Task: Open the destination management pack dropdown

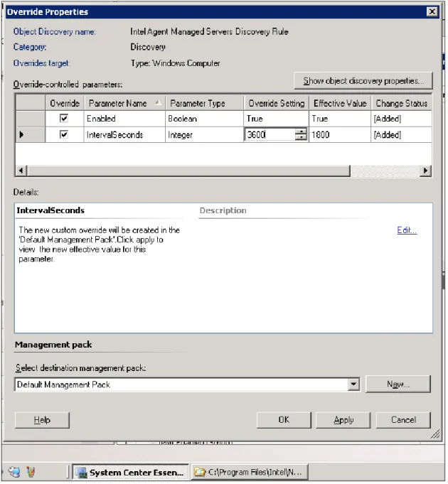Action: pyautogui.click(x=353, y=384)
